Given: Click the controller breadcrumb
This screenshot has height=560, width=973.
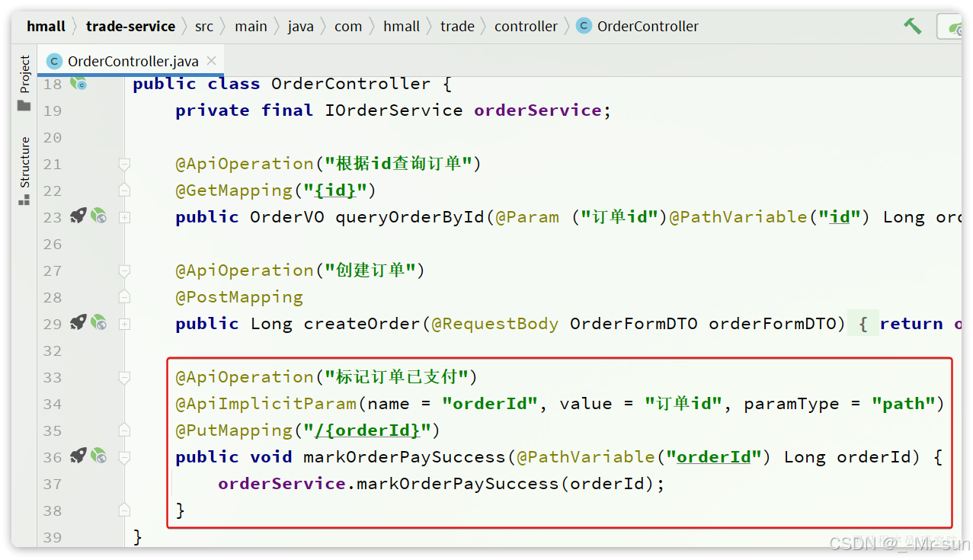Looking at the screenshot, I should pos(526,26).
